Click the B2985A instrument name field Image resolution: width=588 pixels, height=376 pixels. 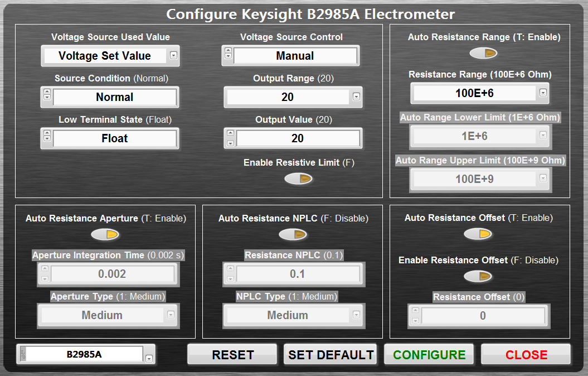(84, 354)
